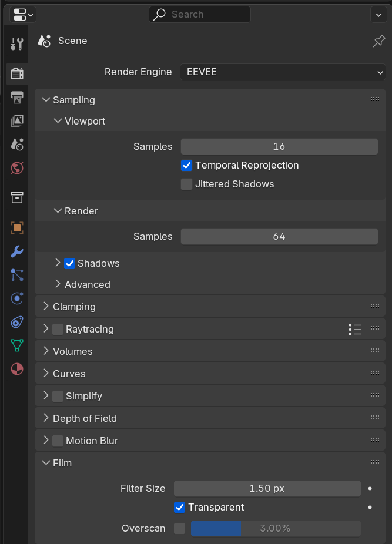This screenshot has height=544, width=392.
Task: Click the Film panel drag grip
Action: tap(374, 462)
